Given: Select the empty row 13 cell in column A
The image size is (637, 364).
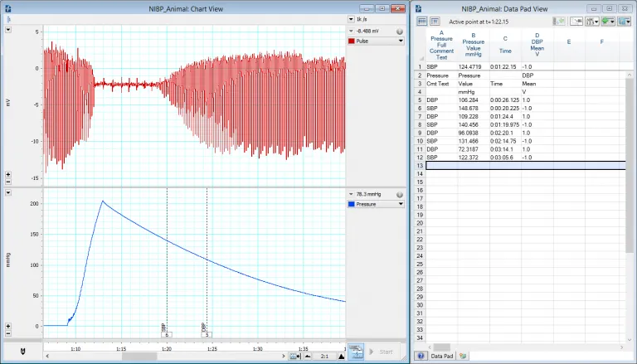Looking at the screenshot, I should click(442, 166).
